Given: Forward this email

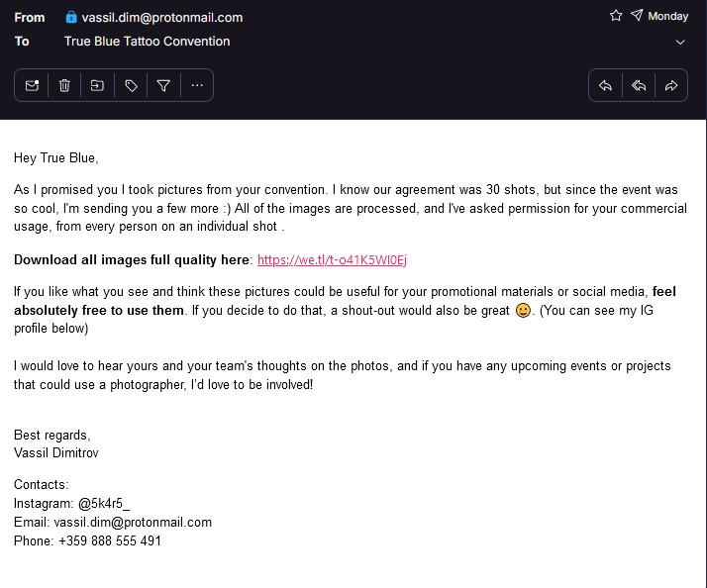Looking at the screenshot, I should click(x=671, y=86).
